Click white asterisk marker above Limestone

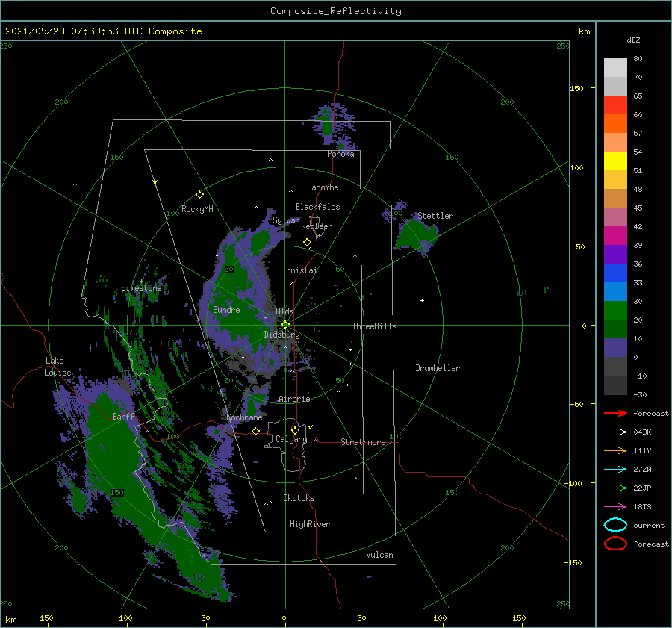tap(141, 282)
